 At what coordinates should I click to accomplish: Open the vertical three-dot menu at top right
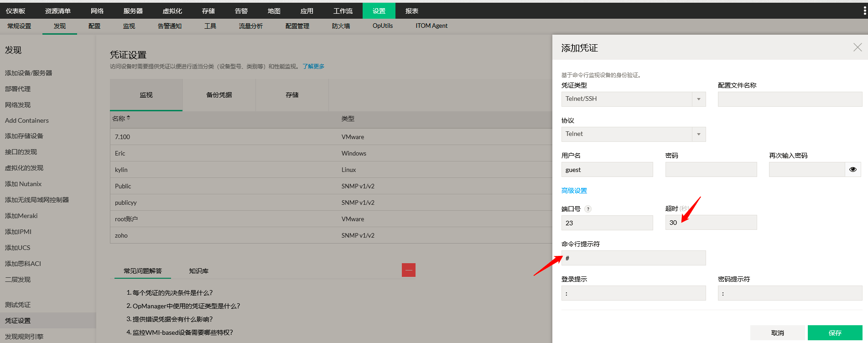pos(865,11)
